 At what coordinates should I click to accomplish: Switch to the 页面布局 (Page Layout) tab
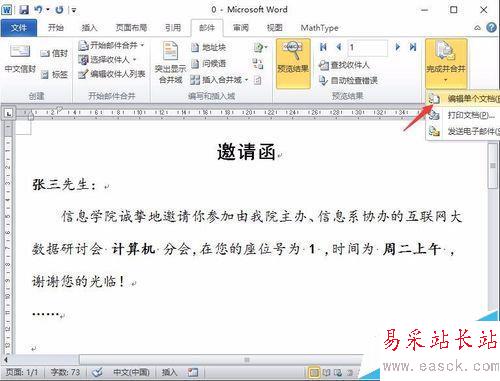click(131, 28)
